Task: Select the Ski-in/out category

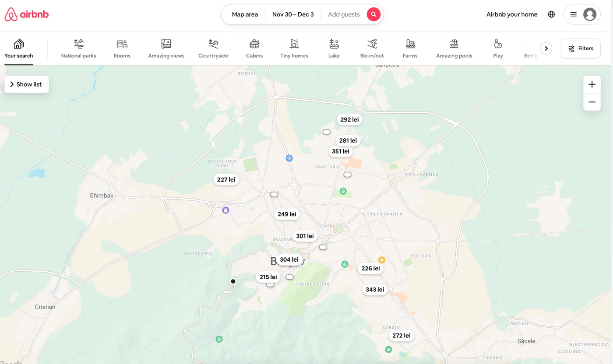Action: pyautogui.click(x=372, y=49)
